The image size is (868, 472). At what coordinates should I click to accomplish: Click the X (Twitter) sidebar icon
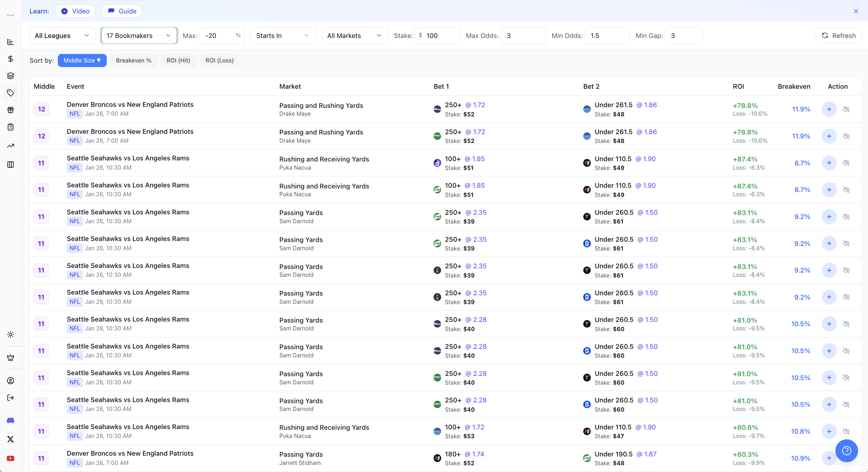tap(11, 439)
